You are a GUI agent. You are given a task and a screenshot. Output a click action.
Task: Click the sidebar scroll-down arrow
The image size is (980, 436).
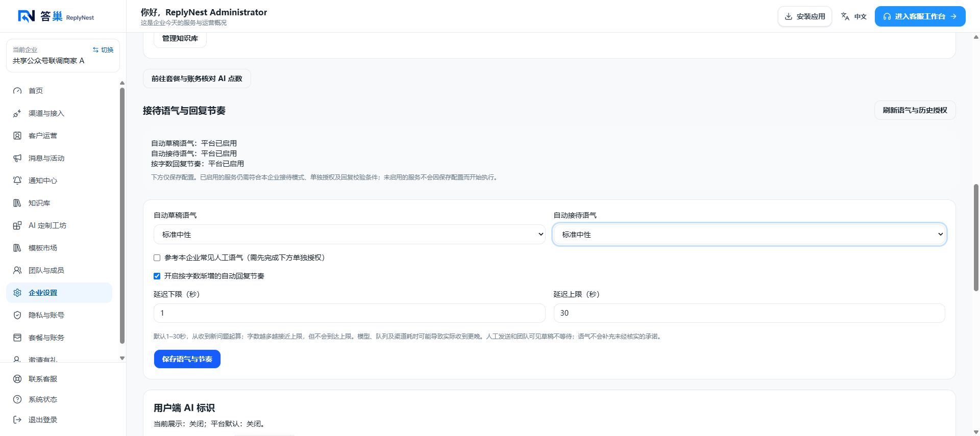(x=122, y=358)
